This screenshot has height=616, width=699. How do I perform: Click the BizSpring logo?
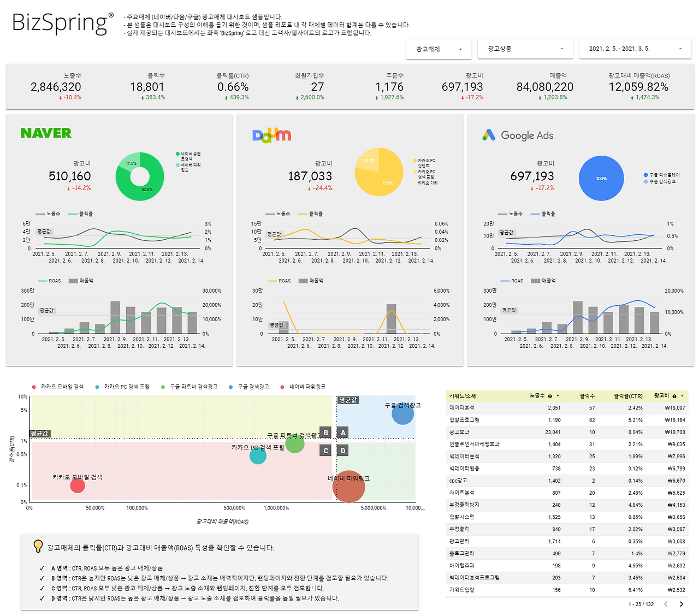tap(62, 23)
